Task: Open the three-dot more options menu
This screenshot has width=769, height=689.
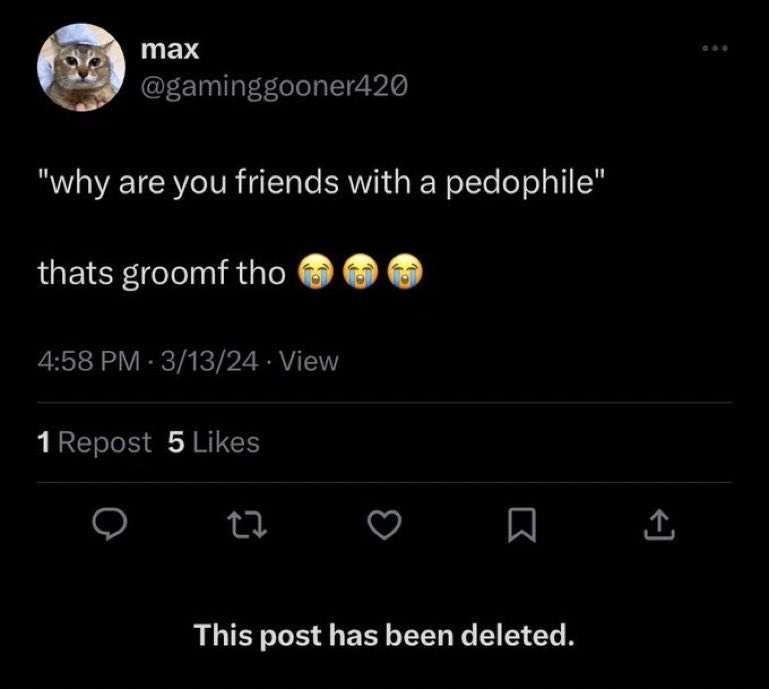Action: 715,48
